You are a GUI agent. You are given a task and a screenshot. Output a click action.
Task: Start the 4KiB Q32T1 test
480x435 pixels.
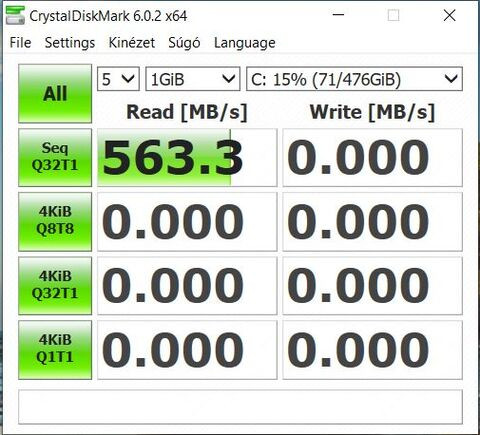pos(55,286)
